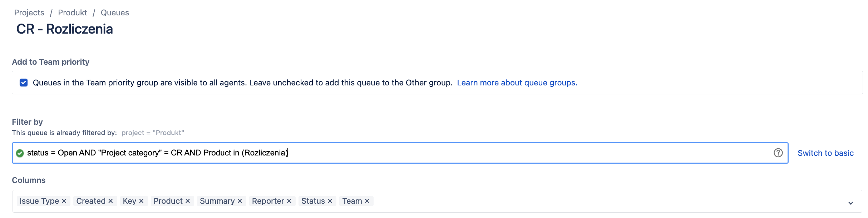The width and height of the screenshot is (868, 218).
Task: Remove the Issue Type column tag
Action: [x=64, y=201]
